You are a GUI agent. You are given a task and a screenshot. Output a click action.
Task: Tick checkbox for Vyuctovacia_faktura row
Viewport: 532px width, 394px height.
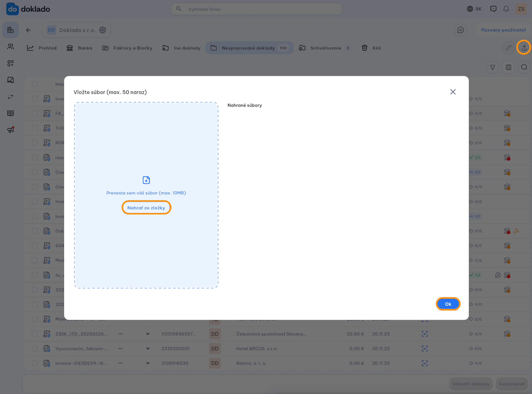(x=35, y=349)
